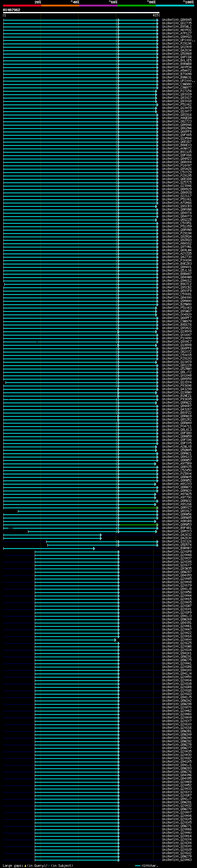Click the orange ~40% identity legend segment
Viewport: 197px width, 868px height.
60,6
